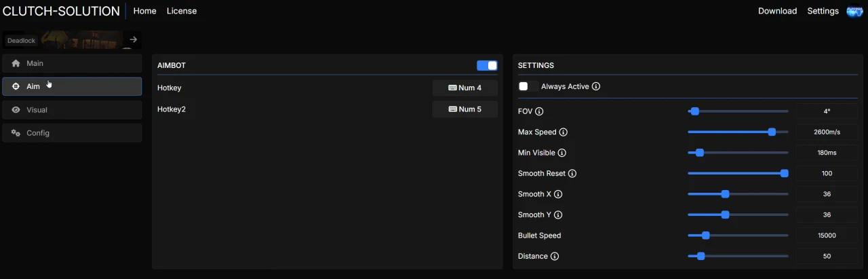Click the AIMBOT panel heading
The height and width of the screenshot is (279, 868).
(x=172, y=66)
